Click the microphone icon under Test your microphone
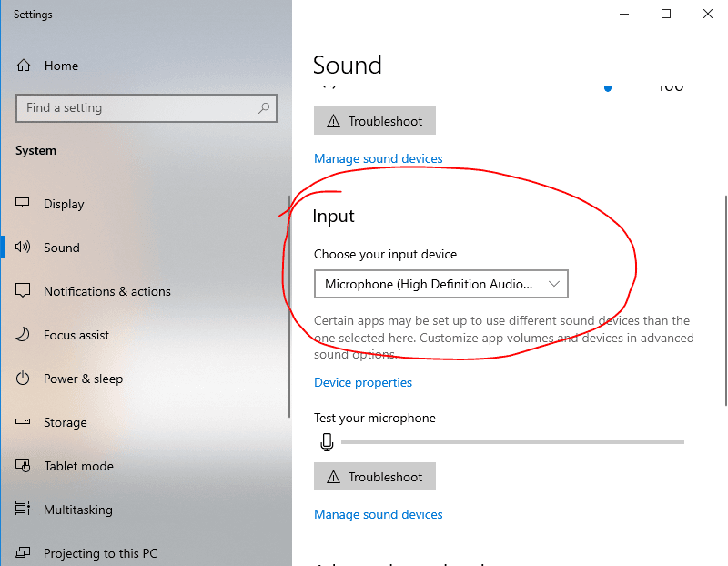The height and width of the screenshot is (566, 728). coord(327,442)
